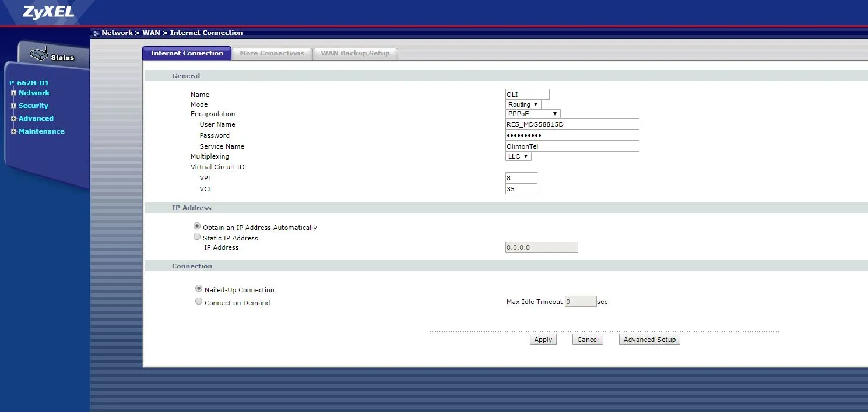Choose Nailed-Up Connection radio button
The width and height of the screenshot is (868, 412).
[x=199, y=289]
